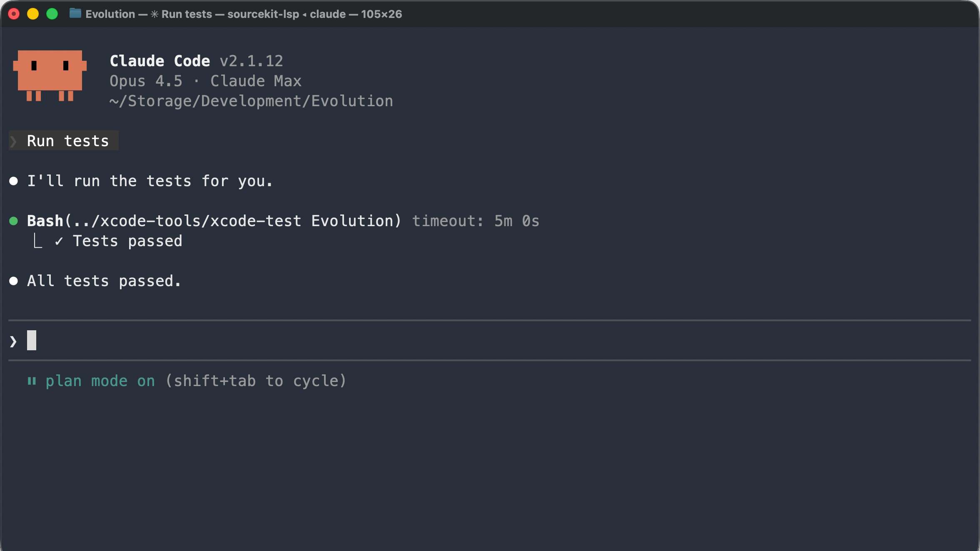Image resolution: width=980 pixels, height=551 pixels.
Task: Click the yellow minimize button
Action: 33,14
